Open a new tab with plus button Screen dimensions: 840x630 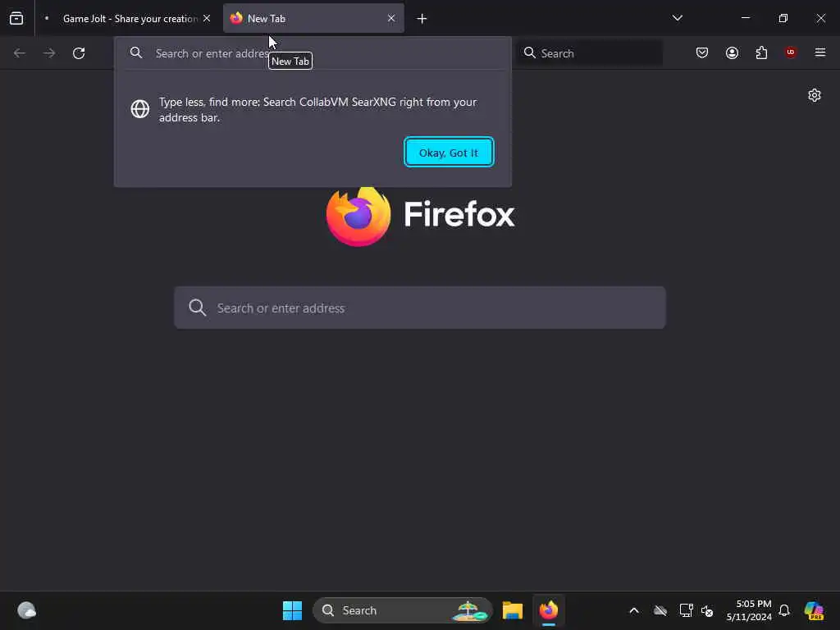(x=422, y=19)
